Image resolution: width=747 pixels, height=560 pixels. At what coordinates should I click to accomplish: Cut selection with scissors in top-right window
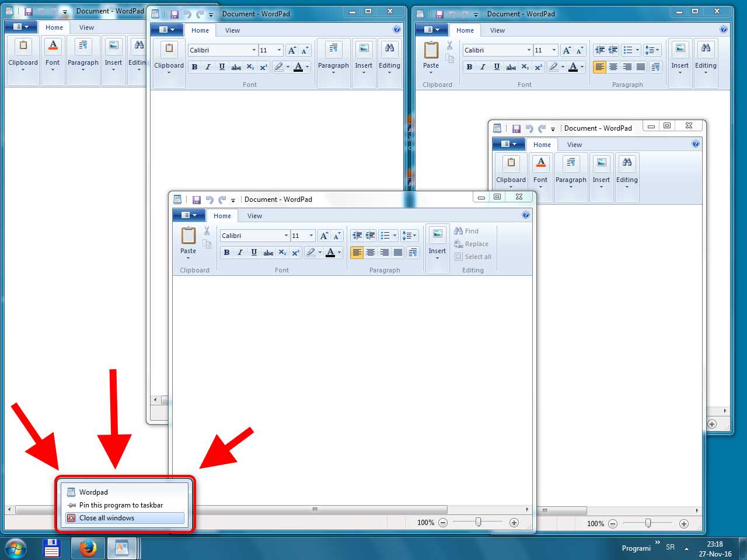449,45
